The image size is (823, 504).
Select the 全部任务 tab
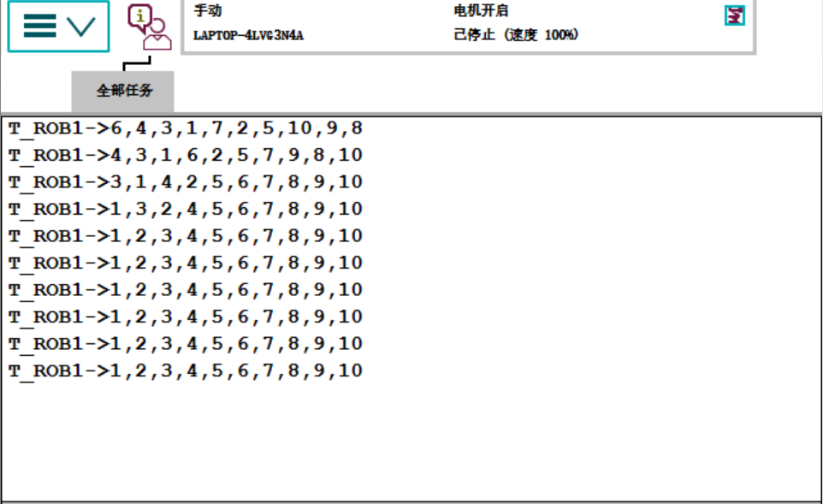tap(123, 91)
